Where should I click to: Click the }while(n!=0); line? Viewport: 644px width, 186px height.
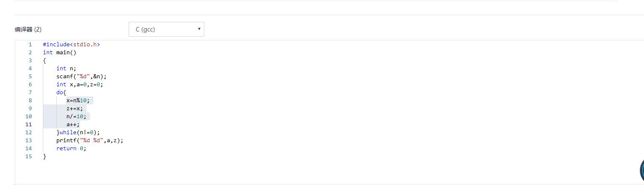point(78,133)
